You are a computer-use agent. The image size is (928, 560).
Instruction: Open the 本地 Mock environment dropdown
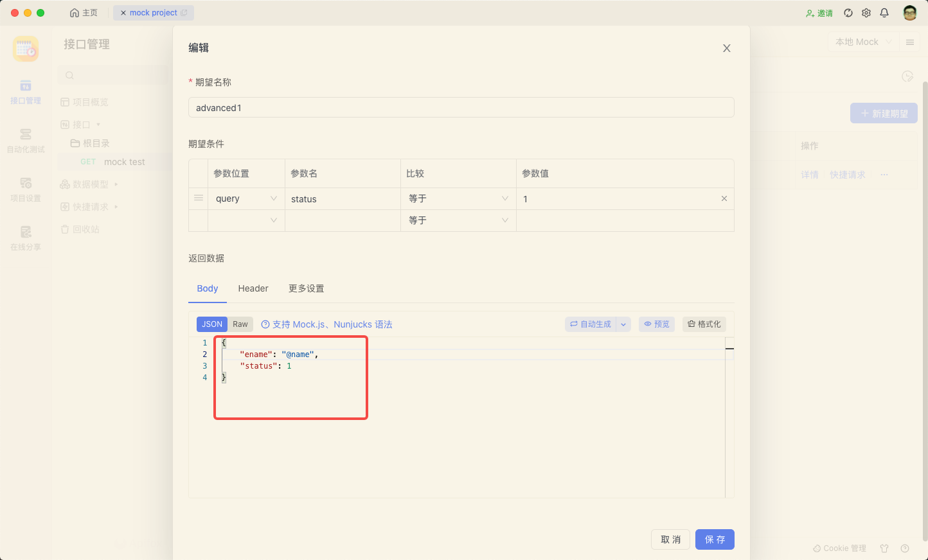862,42
